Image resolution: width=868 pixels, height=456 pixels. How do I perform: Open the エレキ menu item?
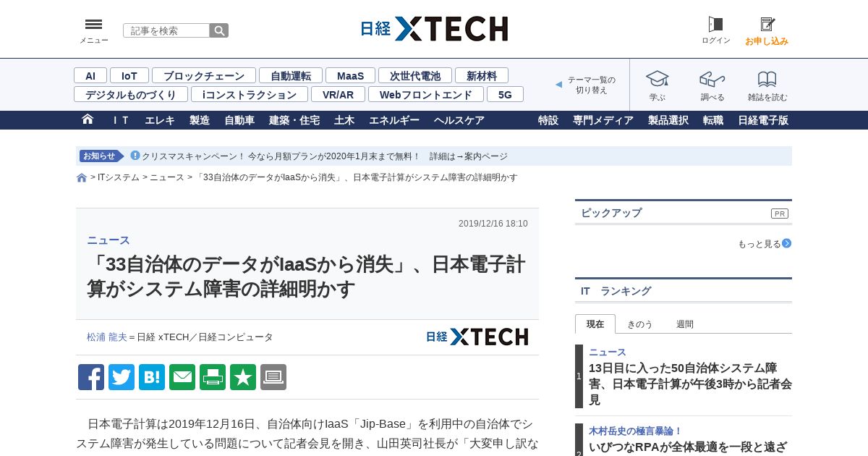(x=160, y=120)
